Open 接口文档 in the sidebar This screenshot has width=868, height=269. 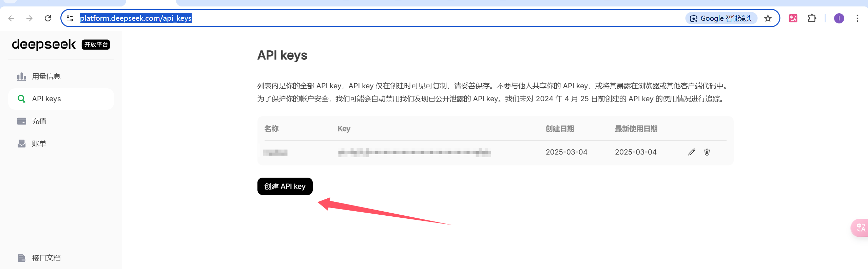click(61, 258)
